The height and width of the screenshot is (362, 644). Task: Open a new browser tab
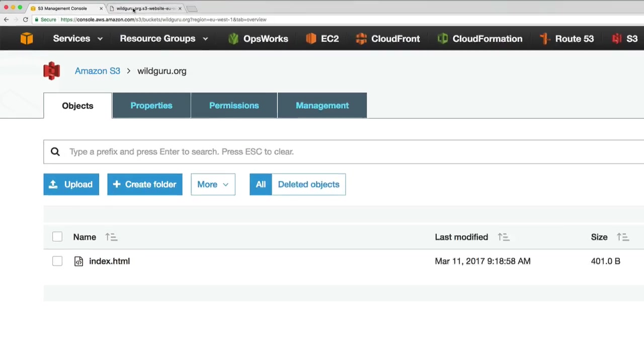pyautogui.click(x=192, y=9)
